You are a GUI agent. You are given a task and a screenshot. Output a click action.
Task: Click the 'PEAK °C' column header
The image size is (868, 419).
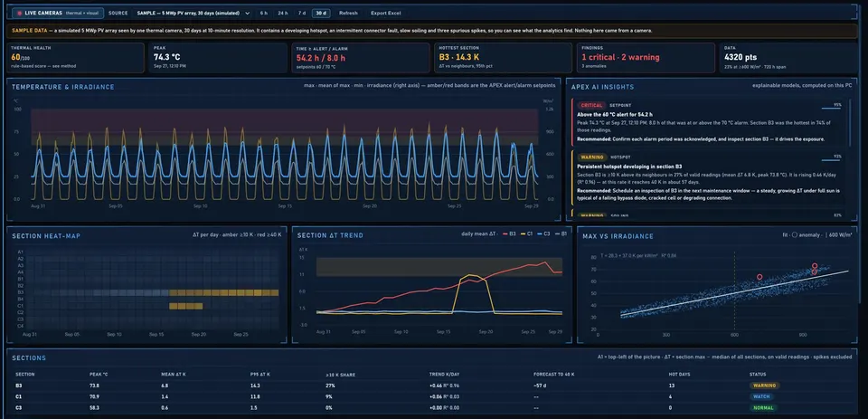(99, 374)
